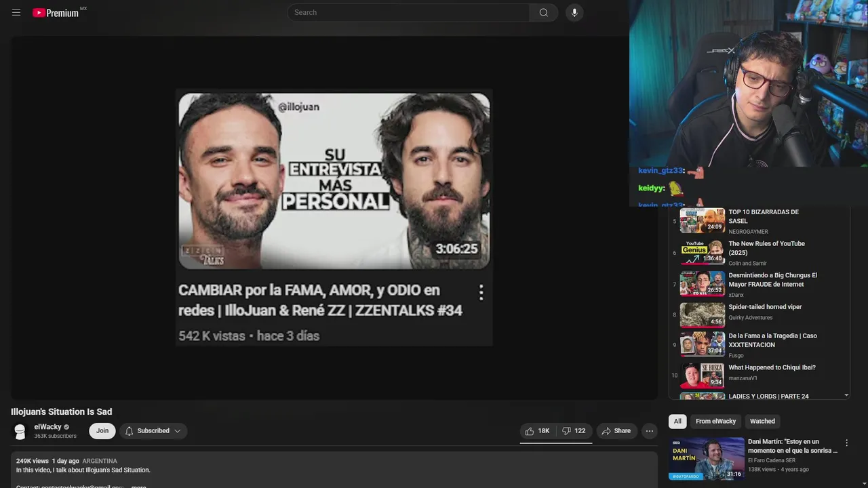868x488 pixels.
Task: Dislike the video with 122 dislikes
Action: (574, 431)
